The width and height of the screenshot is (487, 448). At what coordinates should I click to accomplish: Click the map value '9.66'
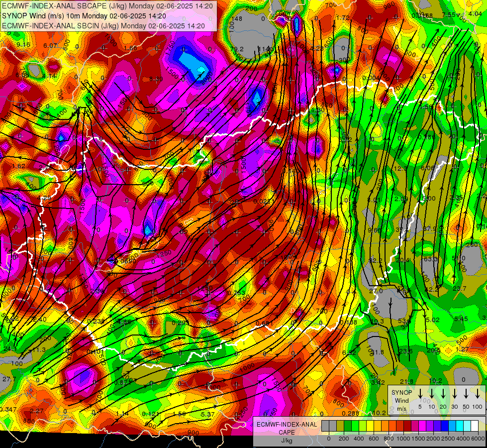coord(374,230)
